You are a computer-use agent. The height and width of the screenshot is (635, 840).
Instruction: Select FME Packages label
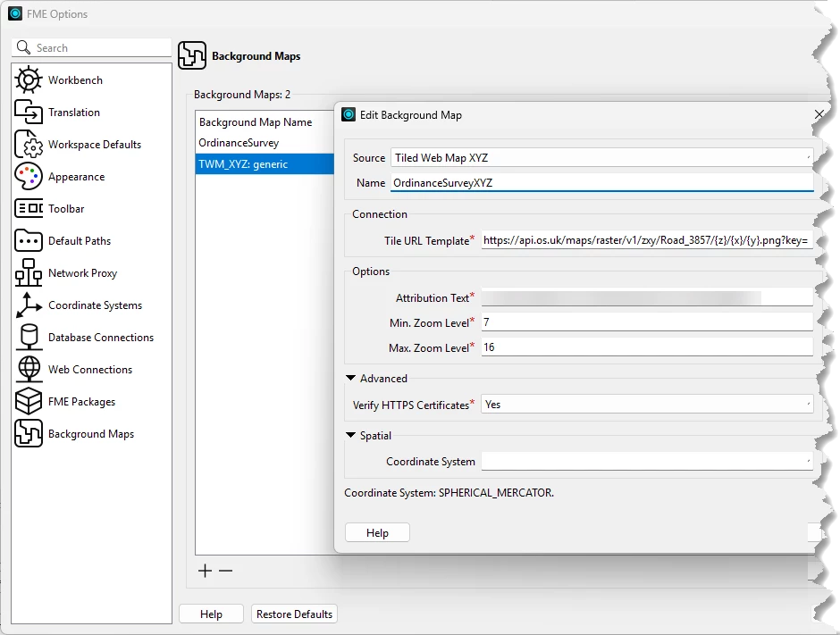(81, 402)
